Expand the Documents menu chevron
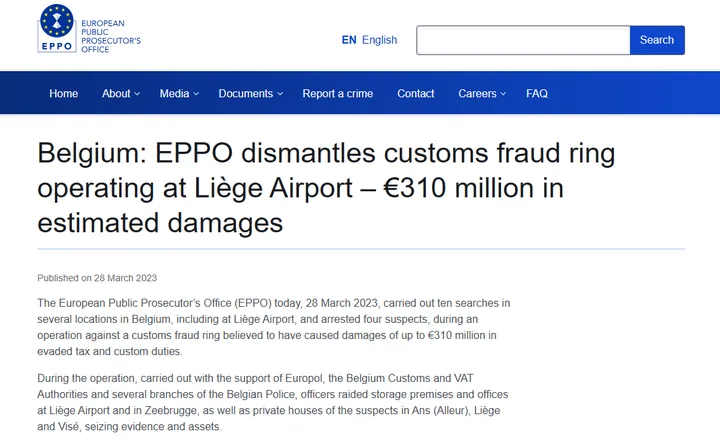 point(280,94)
